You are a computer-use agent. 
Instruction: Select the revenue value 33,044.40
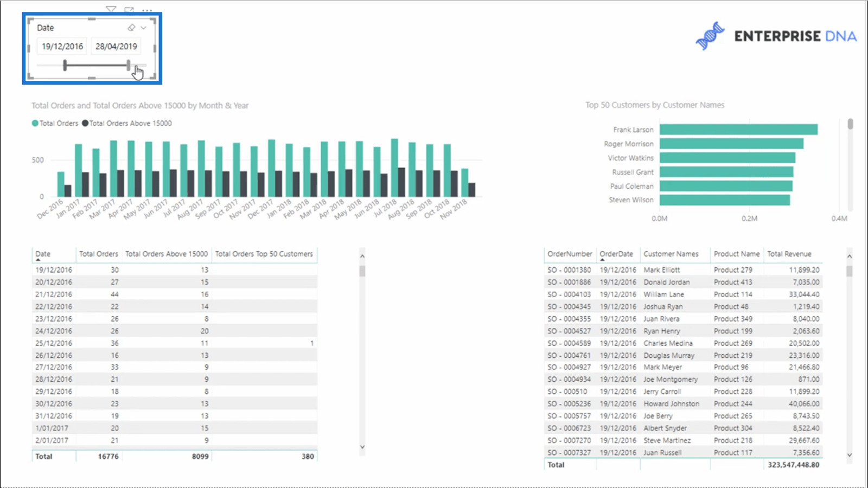[805, 294]
